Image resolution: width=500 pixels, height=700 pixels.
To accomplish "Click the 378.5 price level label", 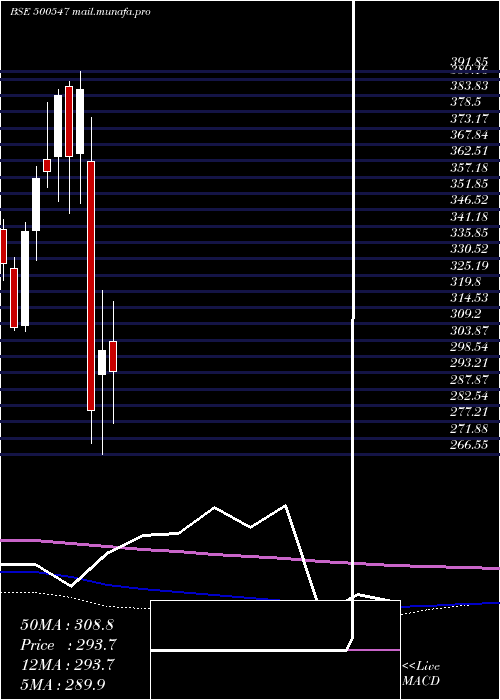I will click(466, 103).
